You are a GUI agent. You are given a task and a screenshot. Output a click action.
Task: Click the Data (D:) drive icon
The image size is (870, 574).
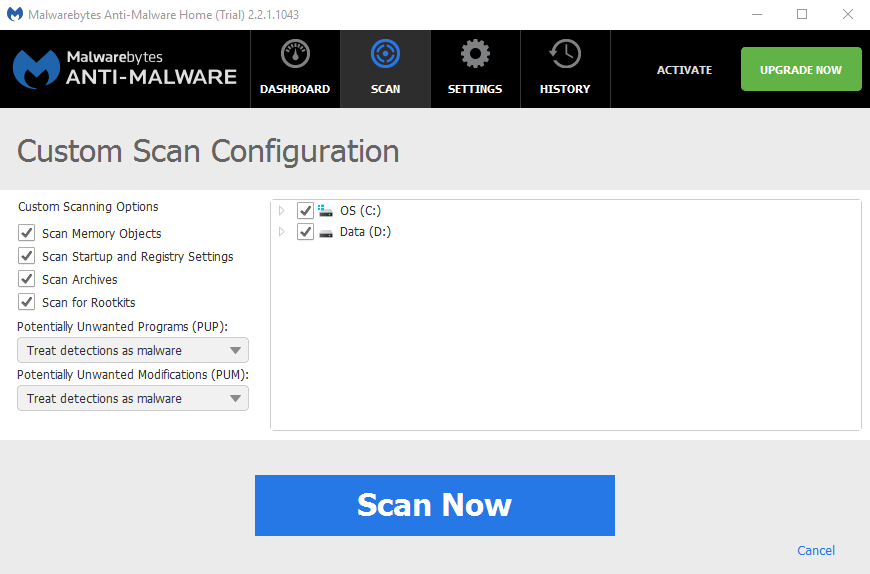(x=326, y=232)
